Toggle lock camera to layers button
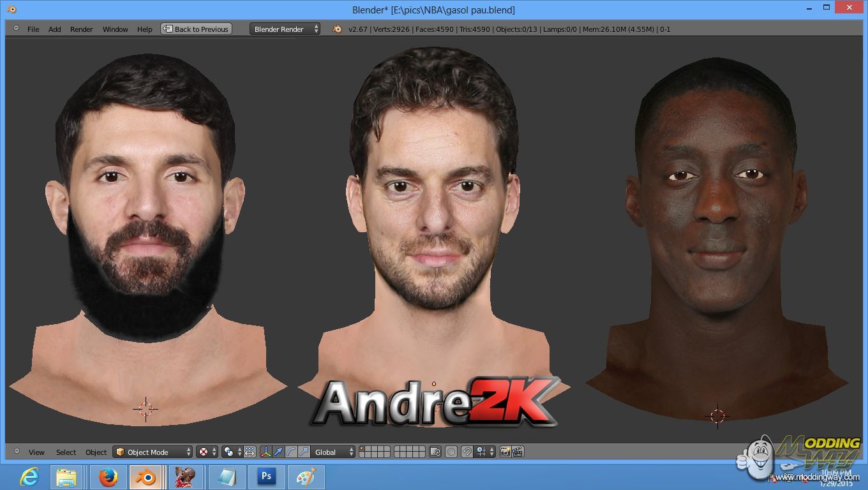Viewport: 868px width, 490px height. [435, 452]
